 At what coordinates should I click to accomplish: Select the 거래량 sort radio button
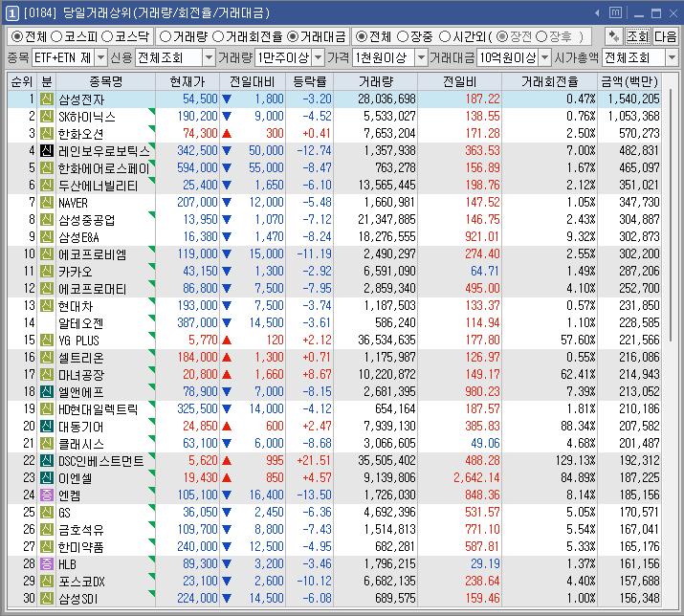coord(165,36)
